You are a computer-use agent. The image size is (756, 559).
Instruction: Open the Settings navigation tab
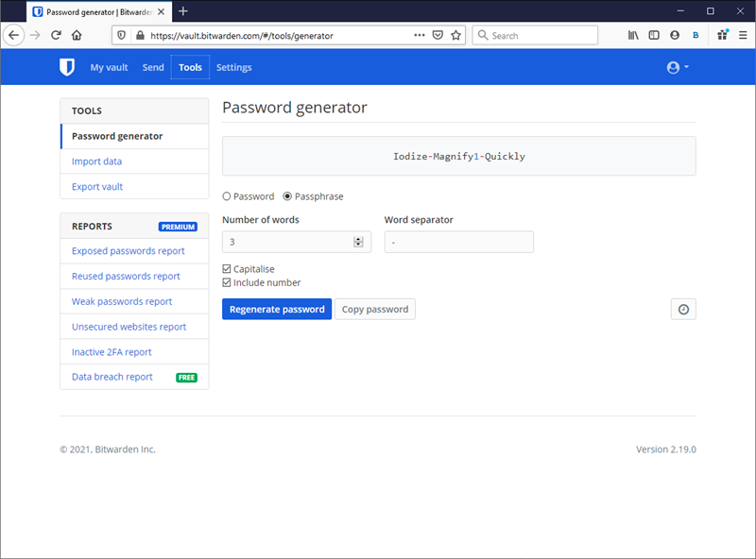[x=233, y=68]
